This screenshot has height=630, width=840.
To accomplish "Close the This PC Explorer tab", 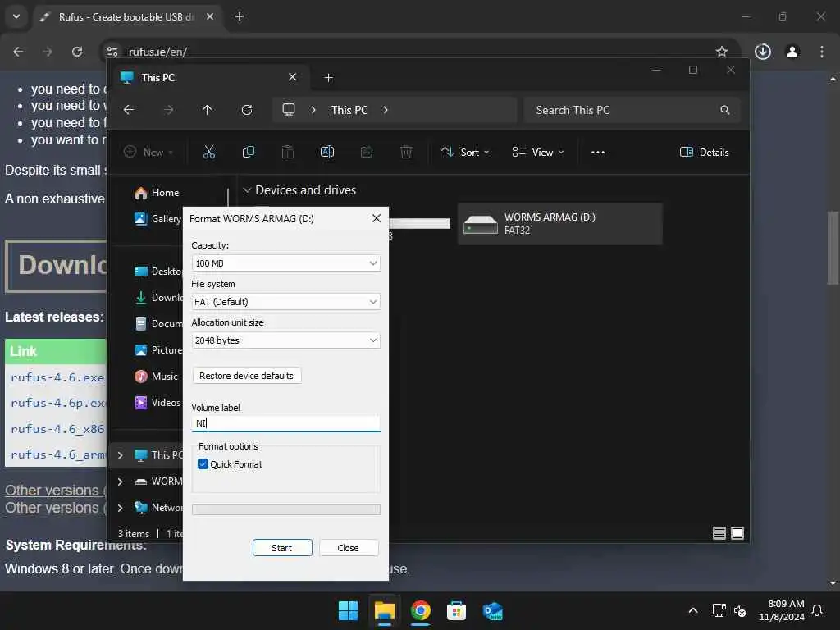I will click(x=293, y=77).
